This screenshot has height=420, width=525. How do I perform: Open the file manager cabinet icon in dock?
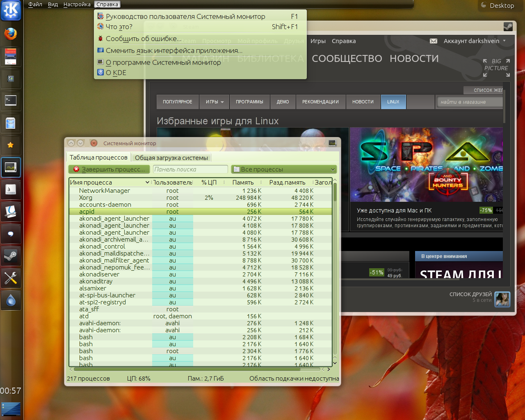(11, 123)
